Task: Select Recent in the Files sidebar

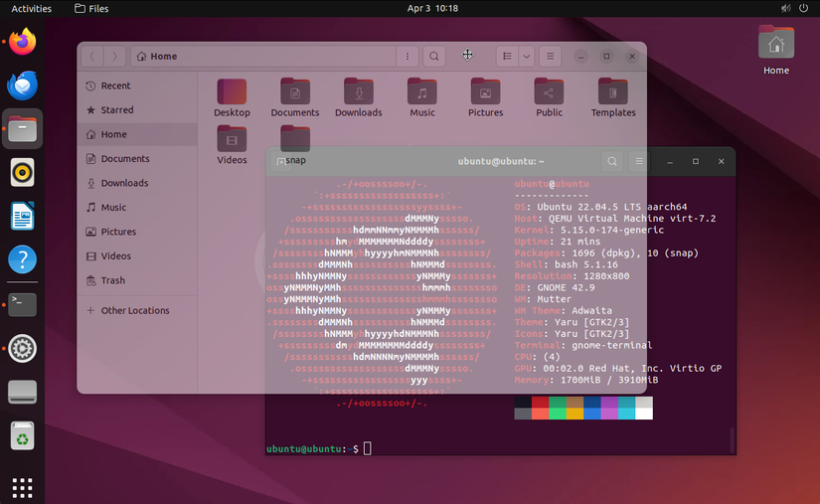Action: coord(137,85)
